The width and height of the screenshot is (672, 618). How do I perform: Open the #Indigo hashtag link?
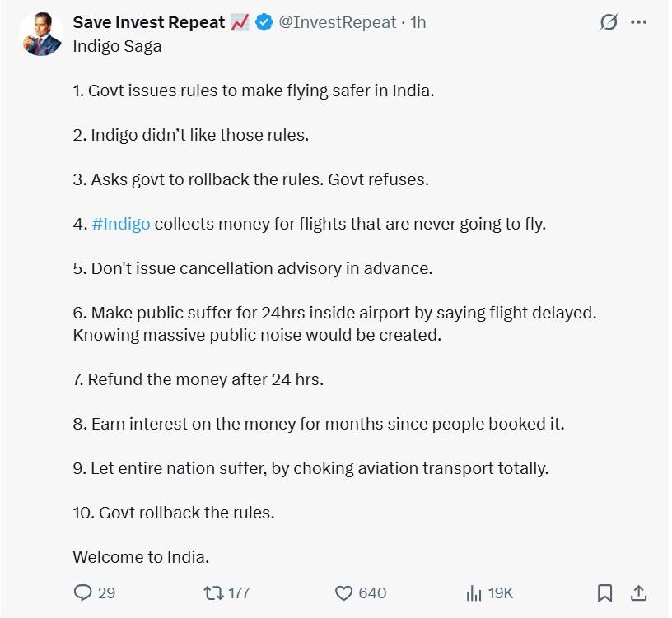pyautogui.click(x=121, y=223)
